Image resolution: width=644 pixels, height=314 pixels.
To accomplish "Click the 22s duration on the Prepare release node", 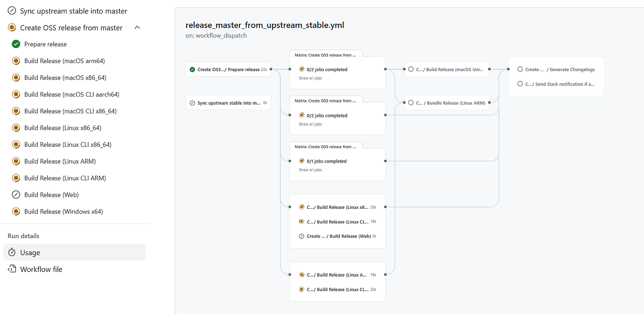I will pos(264,70).
